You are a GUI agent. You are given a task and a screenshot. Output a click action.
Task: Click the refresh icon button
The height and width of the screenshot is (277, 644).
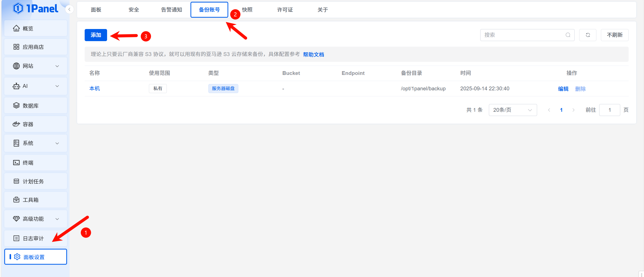[588, 35]
